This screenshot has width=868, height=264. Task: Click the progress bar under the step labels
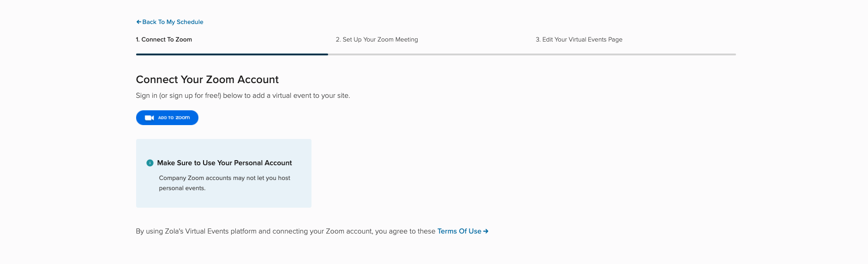pyautogui.click(x=436, y=54)
